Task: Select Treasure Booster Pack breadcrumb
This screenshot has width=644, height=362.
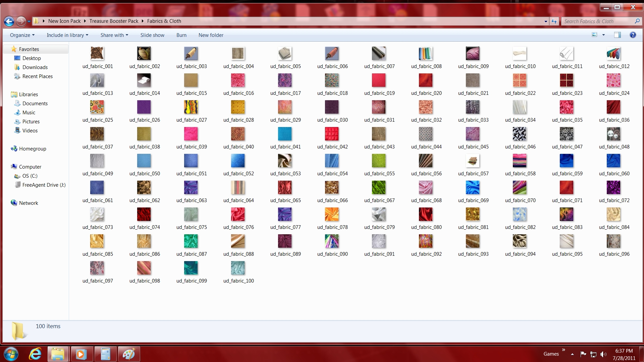Action: [114, 21]
